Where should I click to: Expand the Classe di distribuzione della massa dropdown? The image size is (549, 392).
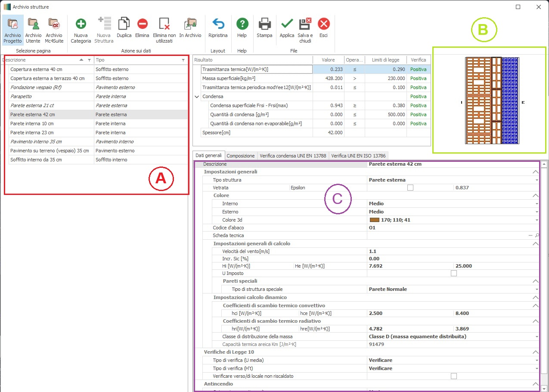click(x=537, y=336)
